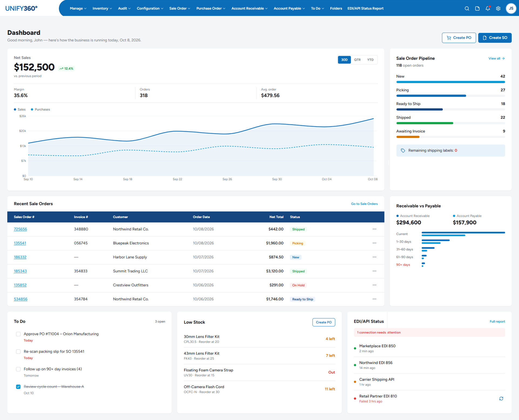Open the JS user avatar
The height and width of the screenshot is (420, 519).
[511, 8]
